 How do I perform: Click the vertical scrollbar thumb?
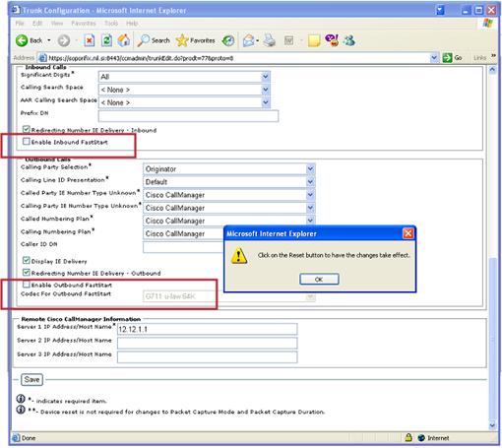[x=492, y=339]
